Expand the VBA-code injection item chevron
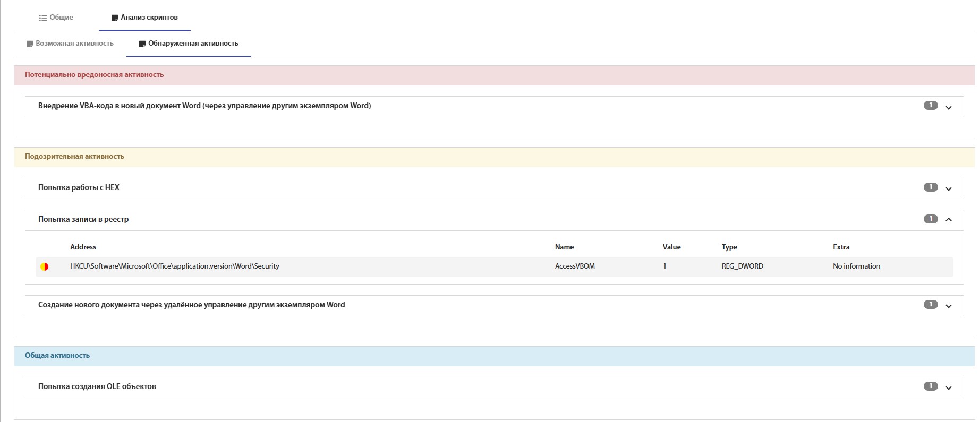Screen dimensions: 980x422 [949, 107]
